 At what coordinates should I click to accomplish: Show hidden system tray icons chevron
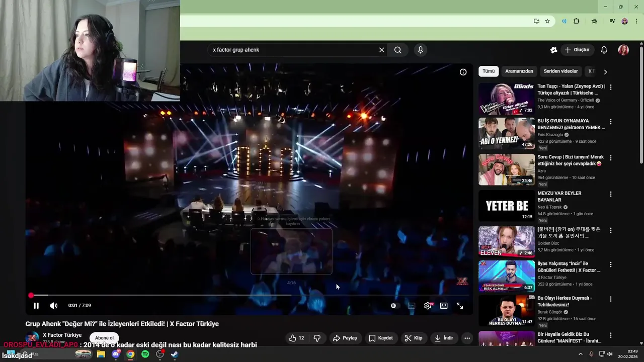pyautogui.click(x=580, y=354)
